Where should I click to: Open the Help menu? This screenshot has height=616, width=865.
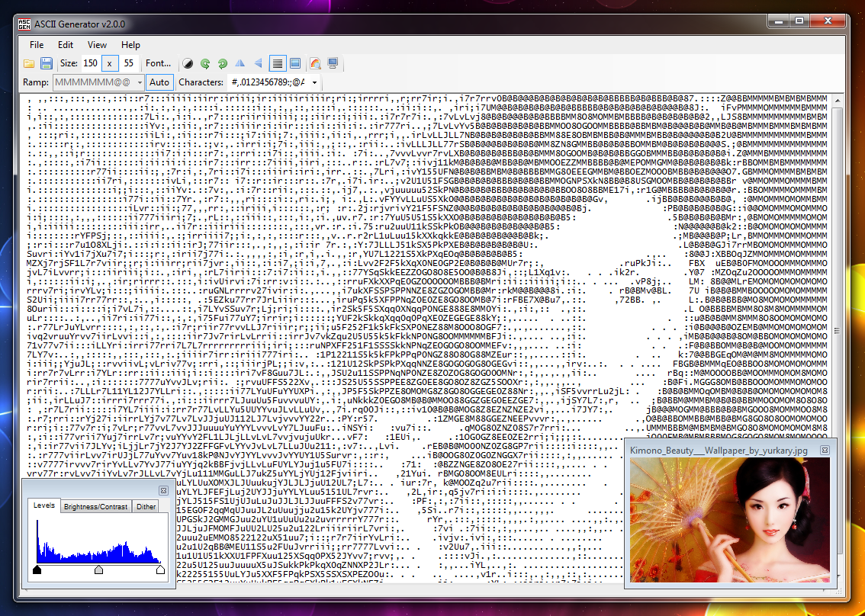coord(130,45)
